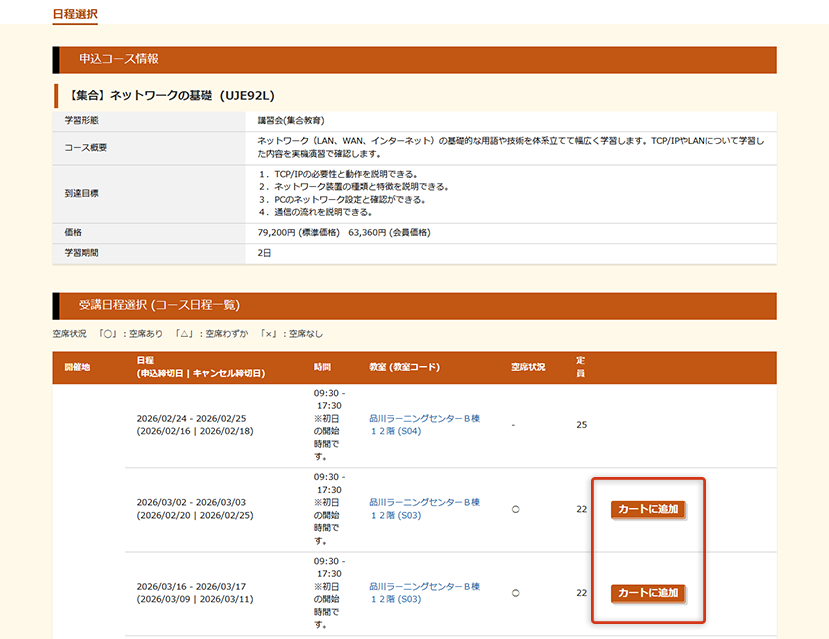
Task: Click the 受講日程選択 (コース日程一覧) section header
Action: [158, 306]
